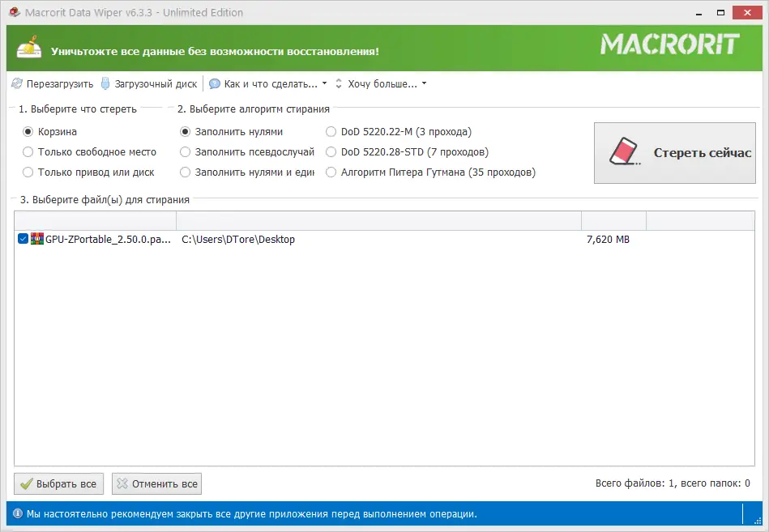The width and height of the screenshot is (769, 532).
Task: Click the eraser icon on Стереть сейчас
Action: pyautogui.click(x=624, y=151)
